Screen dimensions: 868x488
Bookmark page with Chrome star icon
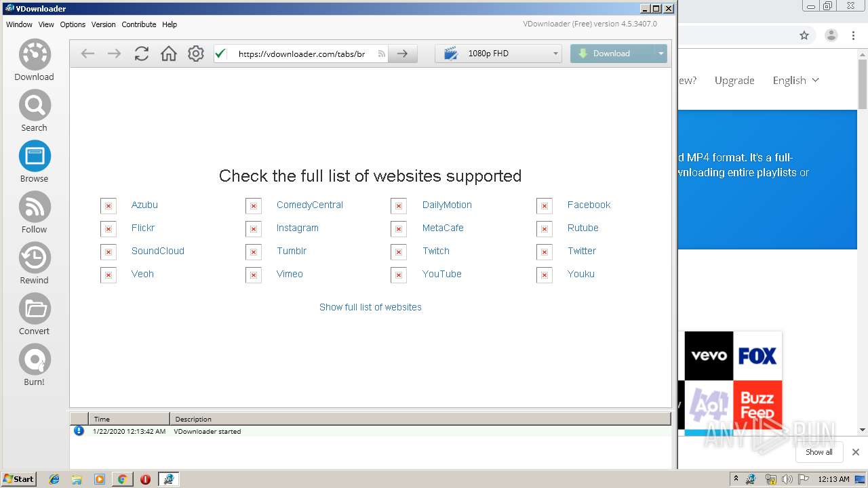pyautogui.click(x=804, y=35)
